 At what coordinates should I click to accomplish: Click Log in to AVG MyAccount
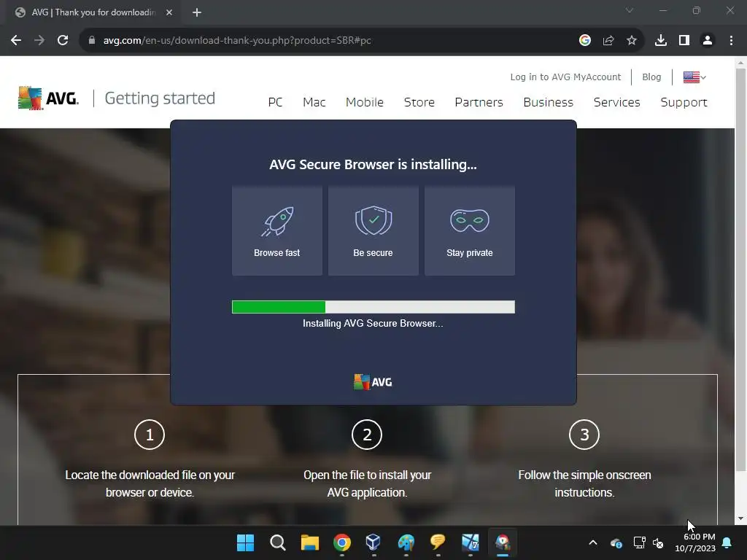coord(565,77)
